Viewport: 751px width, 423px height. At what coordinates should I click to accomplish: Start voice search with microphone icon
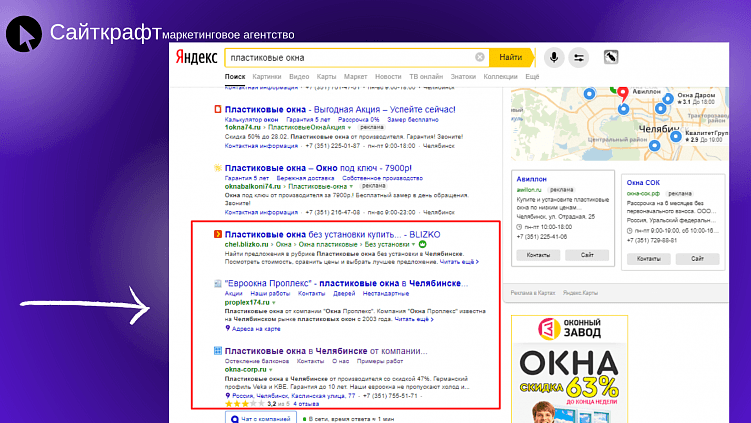(554, 57)
